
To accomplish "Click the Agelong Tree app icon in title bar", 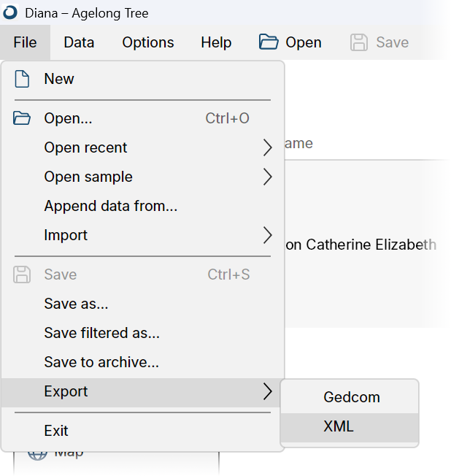I will [x=11, y=12].
